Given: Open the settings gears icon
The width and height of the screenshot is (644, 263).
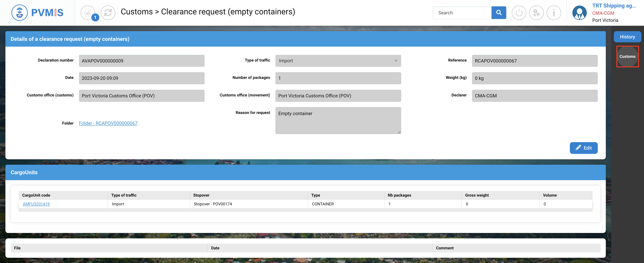Looking at the screenshot, I should (536, 12).
